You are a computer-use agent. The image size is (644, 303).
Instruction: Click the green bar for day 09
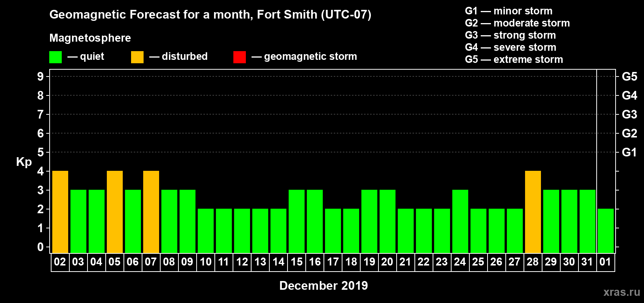(188, 222)
